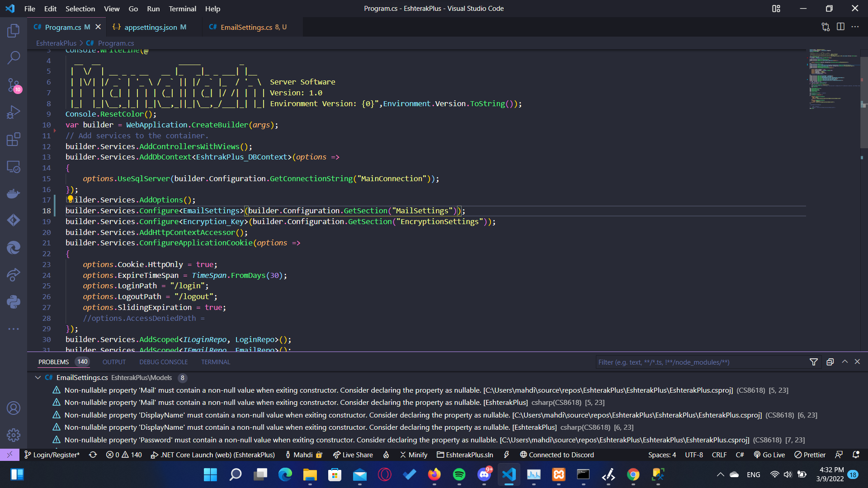
Task: Open the Python sidebar icon
Action: [14, 302]
